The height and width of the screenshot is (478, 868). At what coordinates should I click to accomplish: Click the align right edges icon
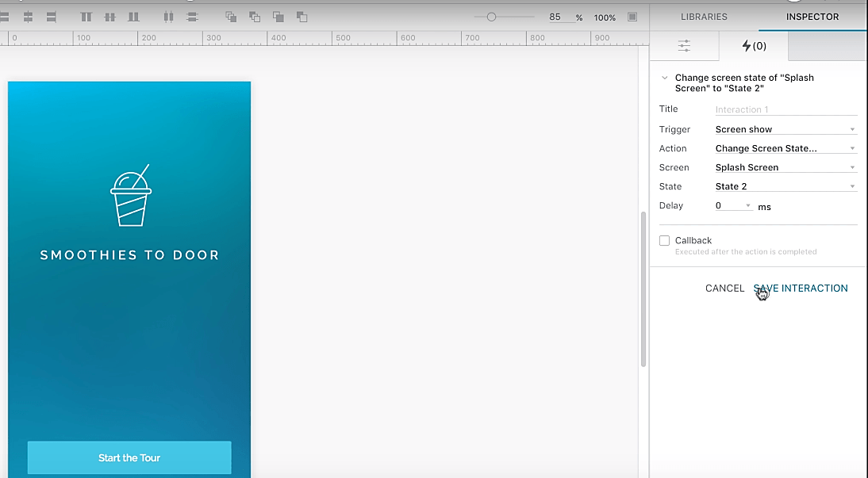click(51, 17)
